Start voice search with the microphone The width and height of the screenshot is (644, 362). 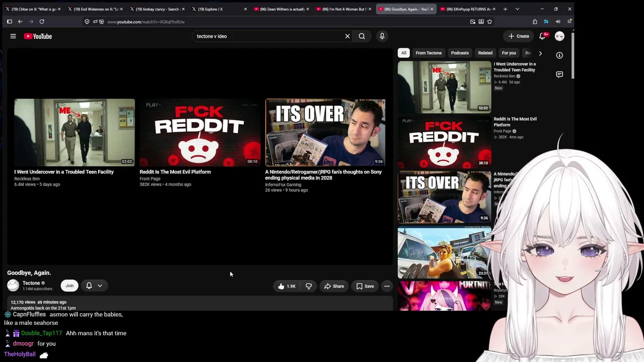tap(382, 36)
